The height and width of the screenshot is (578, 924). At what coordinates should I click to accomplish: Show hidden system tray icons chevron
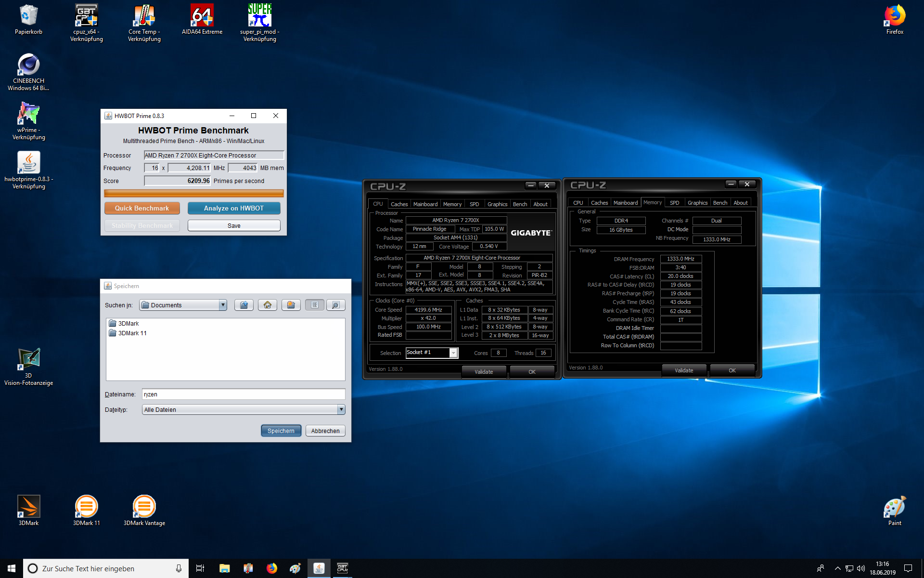point(837,568)
